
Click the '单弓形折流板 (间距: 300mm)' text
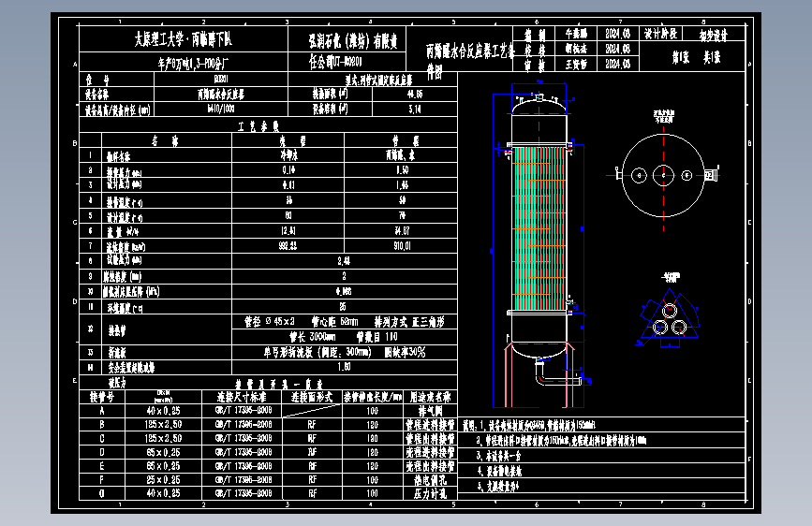click(317, 353)
